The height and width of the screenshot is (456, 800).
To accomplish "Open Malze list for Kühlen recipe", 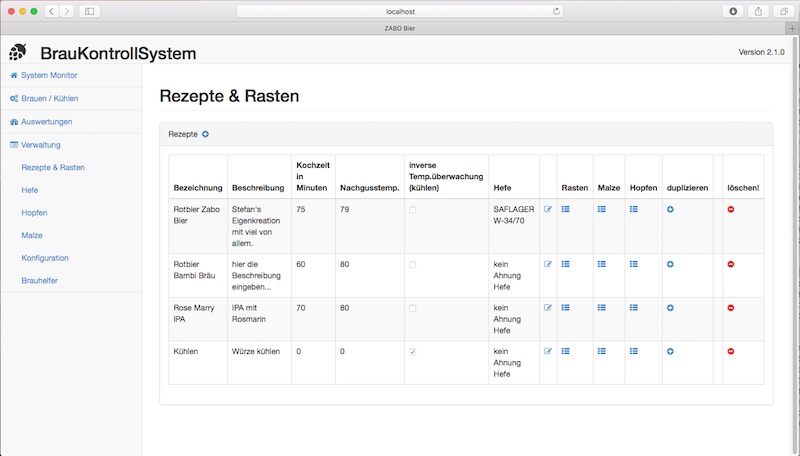I will tap(602, 351).
